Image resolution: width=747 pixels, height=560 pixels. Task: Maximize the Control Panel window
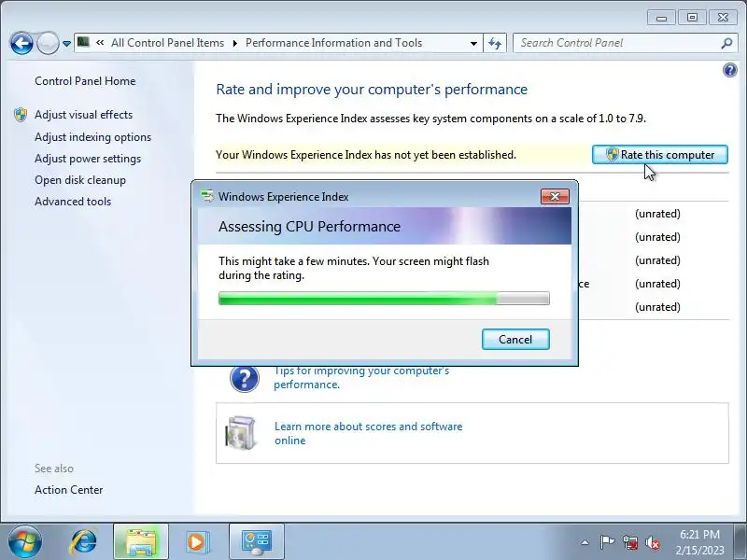692,18
